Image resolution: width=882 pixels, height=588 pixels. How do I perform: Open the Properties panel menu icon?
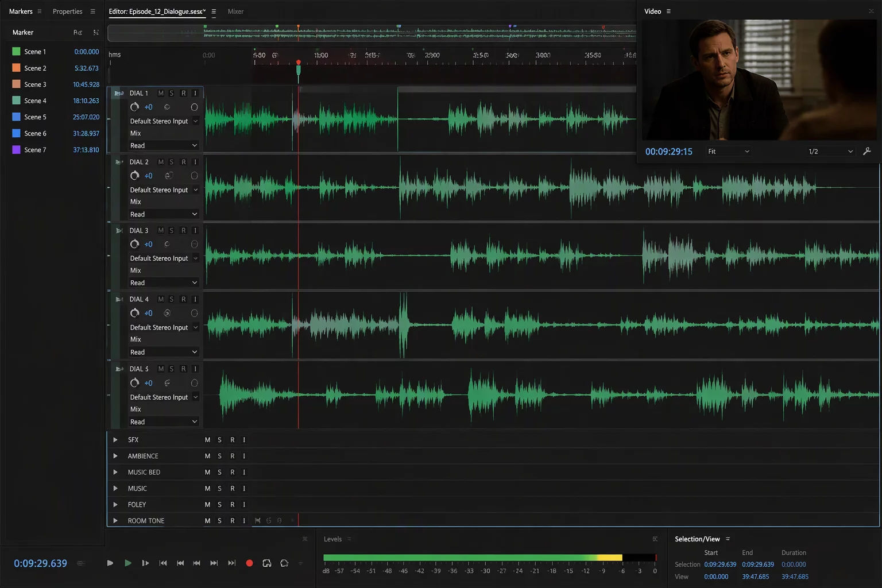pos(92,11)
